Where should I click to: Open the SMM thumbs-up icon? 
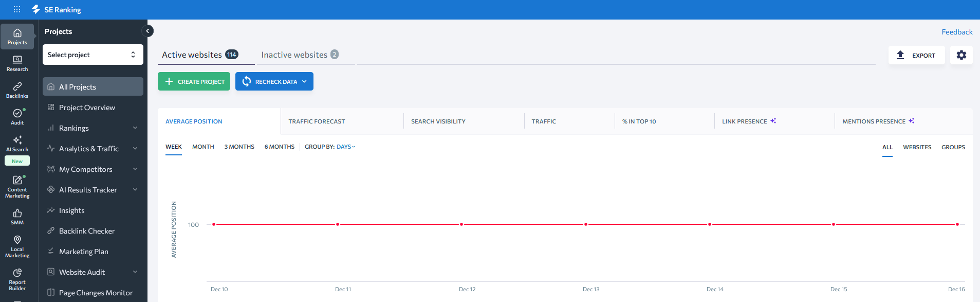[17, 217]
